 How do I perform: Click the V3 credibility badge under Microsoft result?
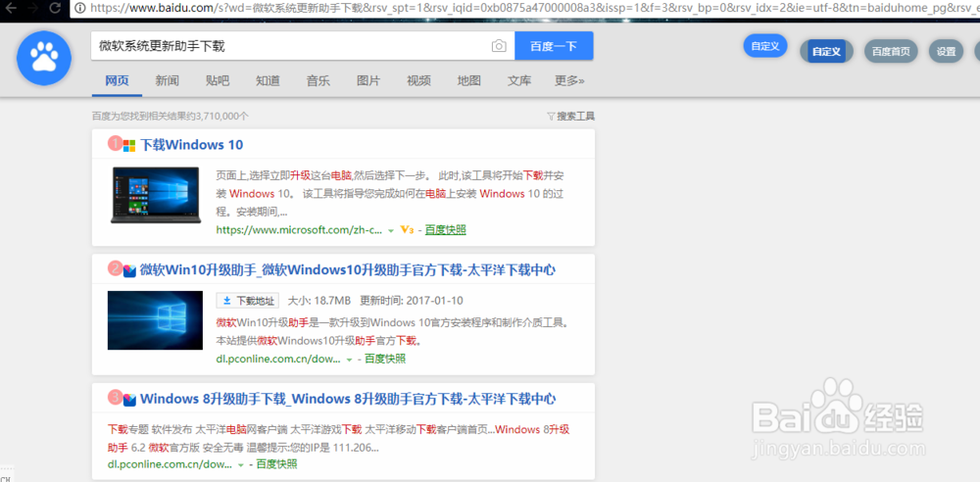coord(407,230)
